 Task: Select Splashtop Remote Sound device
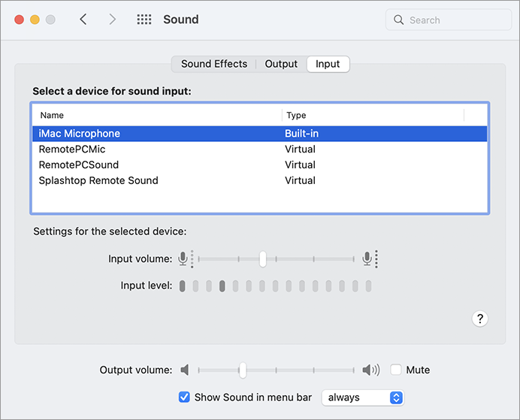pyautogui.click(x=98, y=180)
